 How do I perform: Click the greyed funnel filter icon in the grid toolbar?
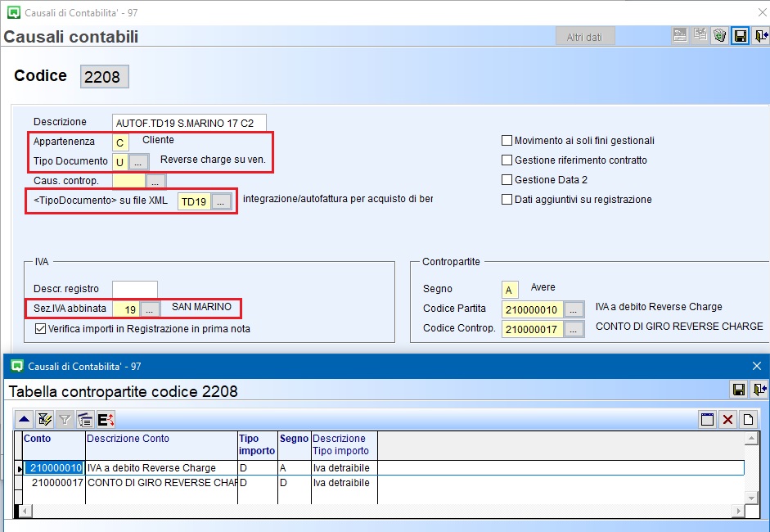(65, 420)
